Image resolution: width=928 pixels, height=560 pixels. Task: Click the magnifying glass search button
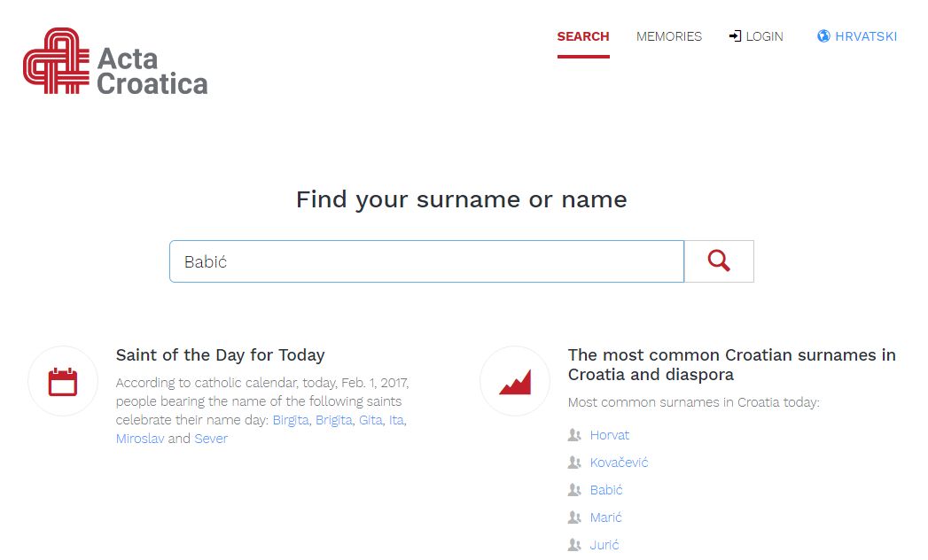click(x=719, y=261)
